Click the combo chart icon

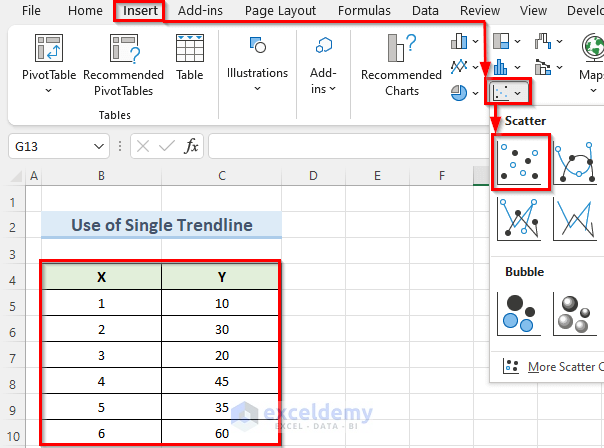click(x=543, y=67)
